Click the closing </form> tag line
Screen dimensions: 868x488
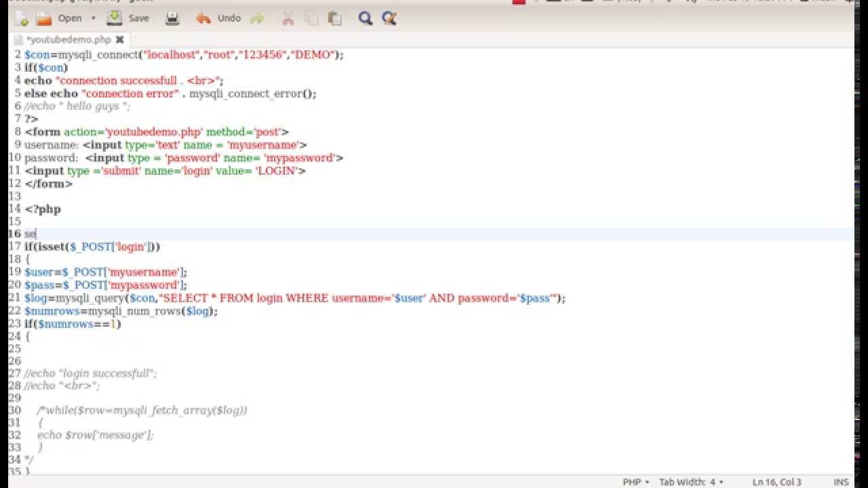[48, 184]
